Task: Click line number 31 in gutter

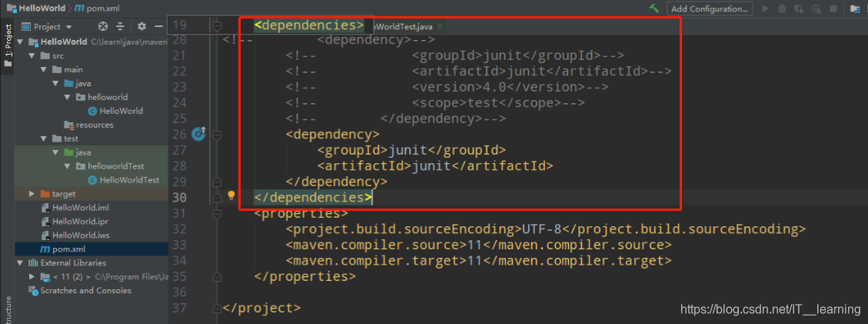Action: [x=179, y=213]
